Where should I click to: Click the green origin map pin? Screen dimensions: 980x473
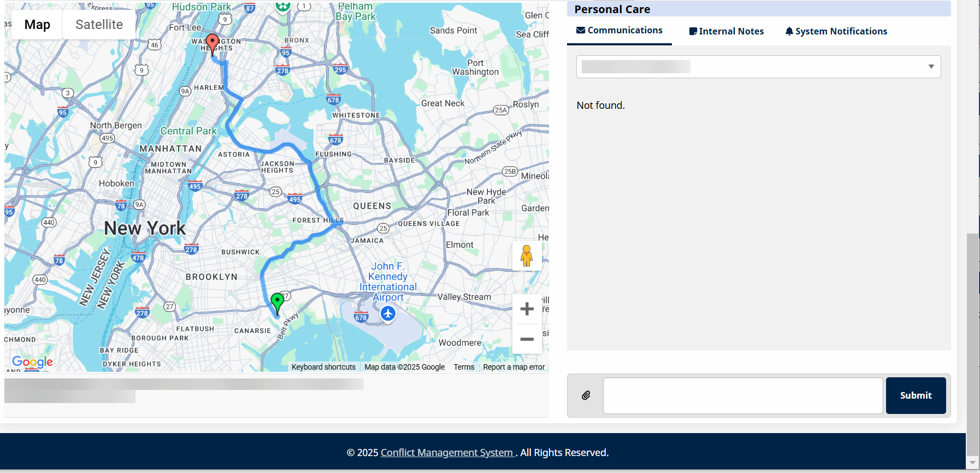tap(278, 302)
